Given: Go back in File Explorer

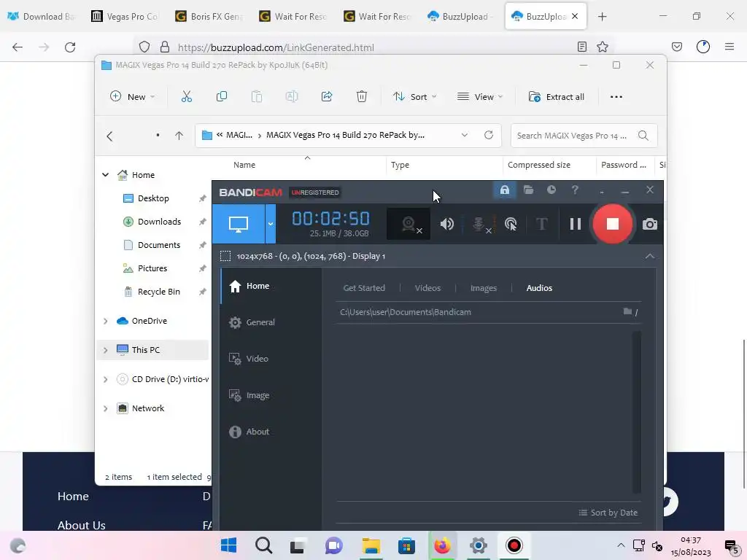Looking at the screenshot, I should pyautogui.click(x=109, y=136).
